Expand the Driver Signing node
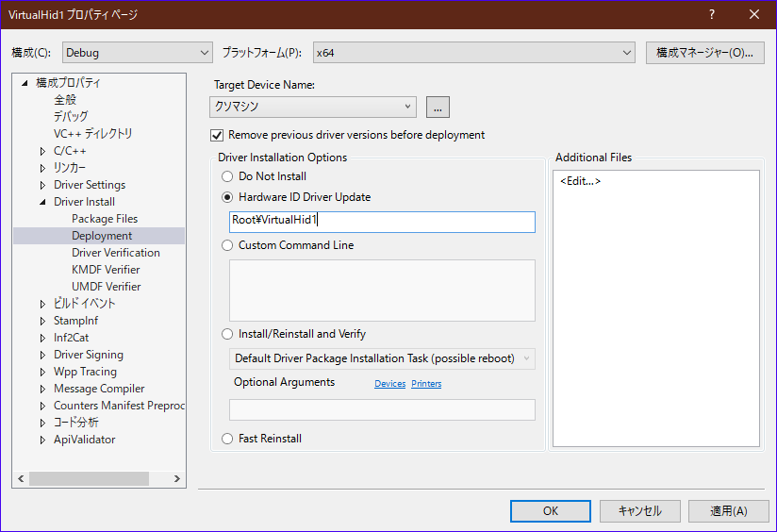 [x=42, y=355]
